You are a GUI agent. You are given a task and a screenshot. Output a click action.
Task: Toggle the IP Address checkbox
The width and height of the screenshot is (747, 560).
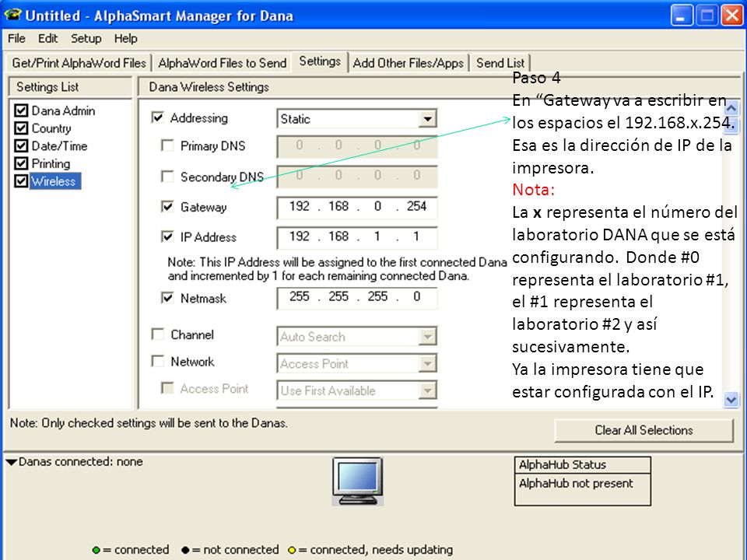pyautogui.click(x=168, y=236)
